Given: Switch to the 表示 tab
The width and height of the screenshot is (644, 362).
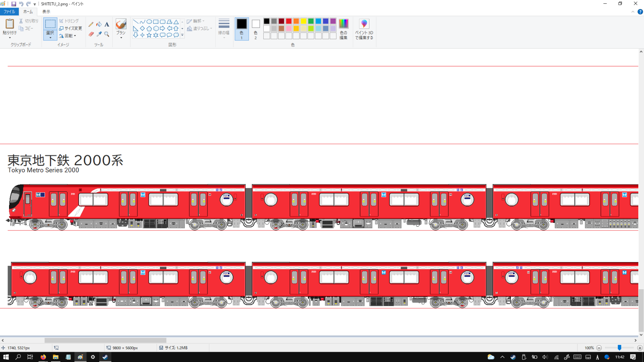Looking at the screenshot, I should 46,12.
